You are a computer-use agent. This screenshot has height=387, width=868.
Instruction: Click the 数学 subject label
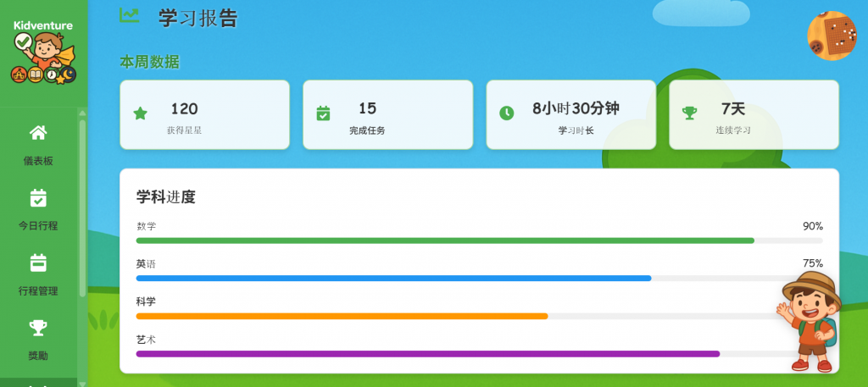[146, 226]
